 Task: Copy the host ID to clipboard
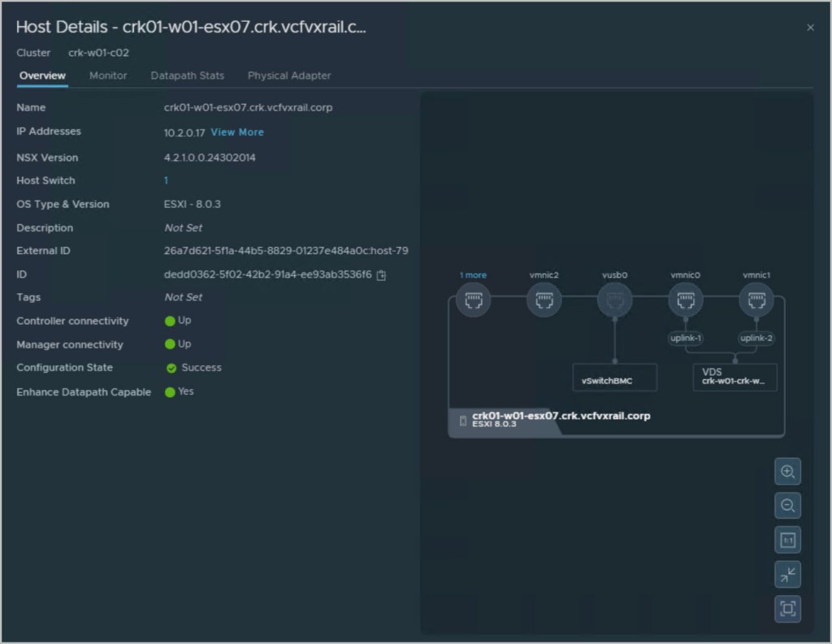(381, 274)
